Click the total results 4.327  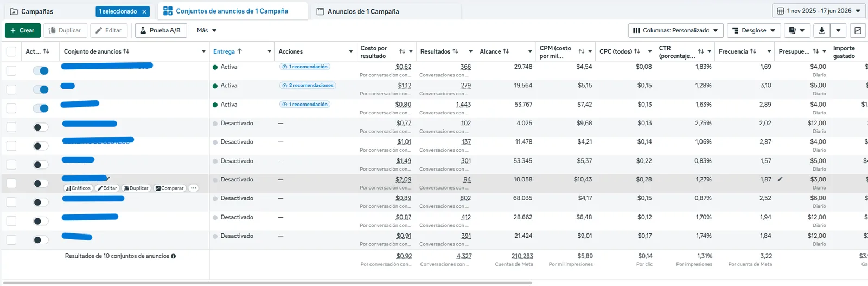click(464, 256)
